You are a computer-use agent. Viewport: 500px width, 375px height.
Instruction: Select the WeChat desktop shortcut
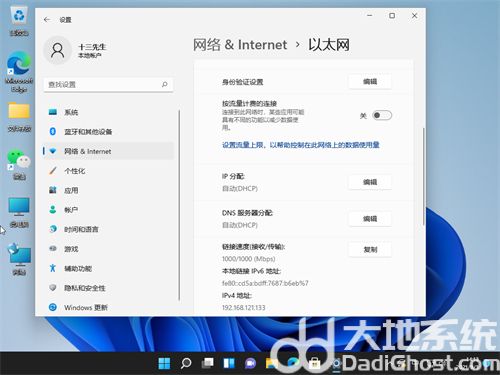click(19, 165)
